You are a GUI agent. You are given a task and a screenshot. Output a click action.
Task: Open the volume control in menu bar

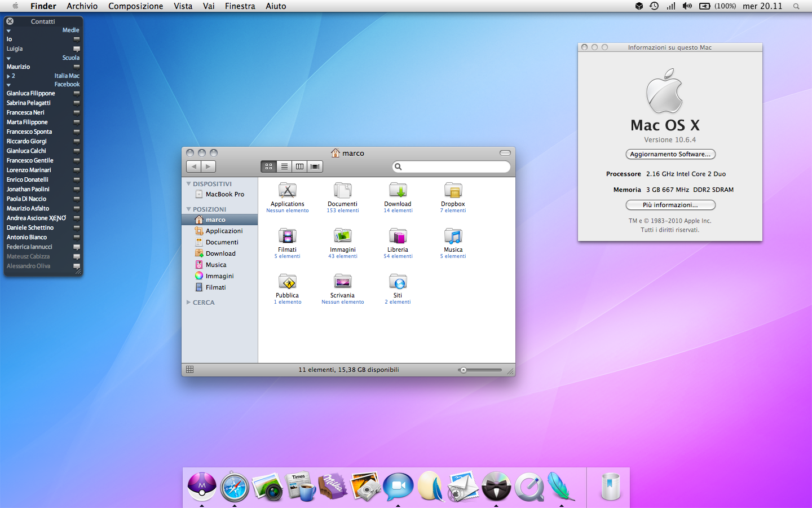pos(687,6)
